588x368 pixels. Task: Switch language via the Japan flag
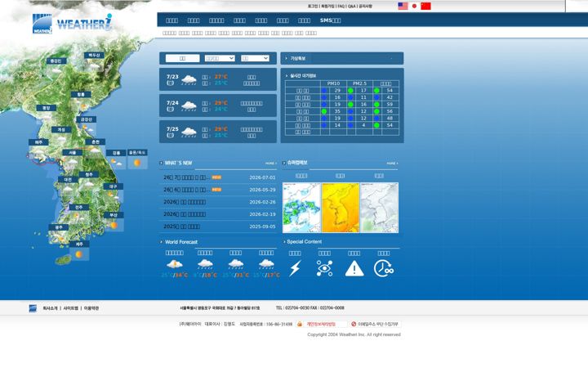click(414, 6)
